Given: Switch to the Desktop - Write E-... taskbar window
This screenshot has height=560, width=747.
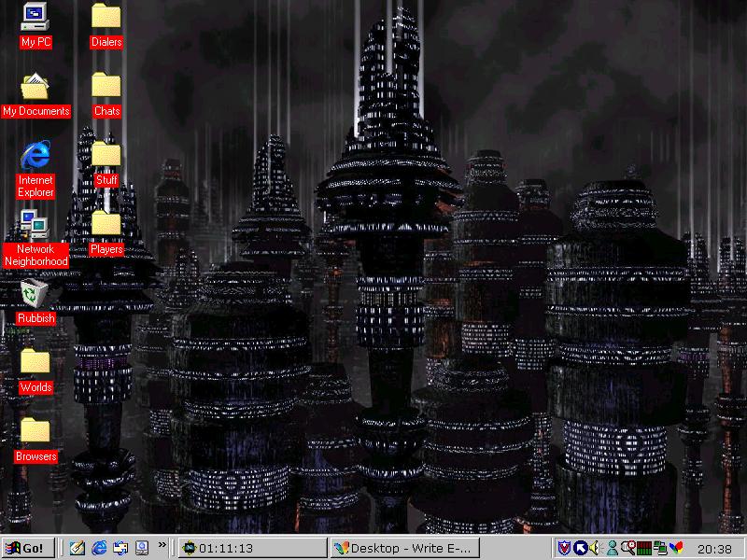Looking at the screenshot, I should point(405,548).
